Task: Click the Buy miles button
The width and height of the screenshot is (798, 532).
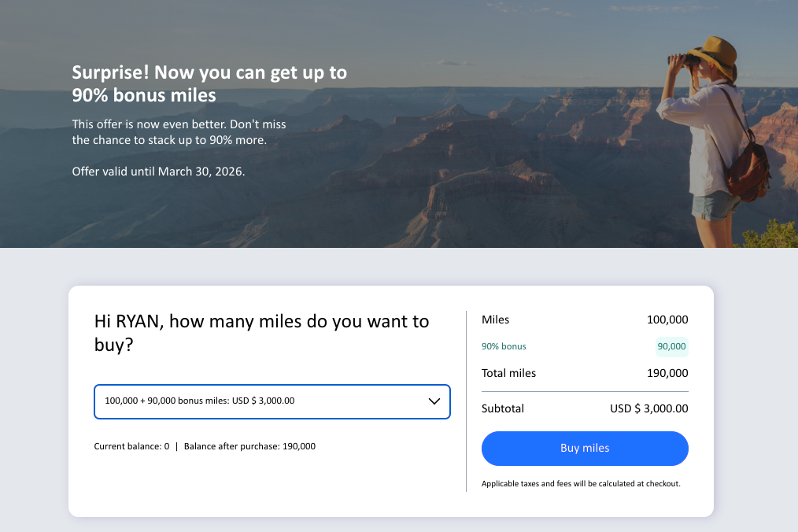Action: pyautogui.click(x=585, y=449)
